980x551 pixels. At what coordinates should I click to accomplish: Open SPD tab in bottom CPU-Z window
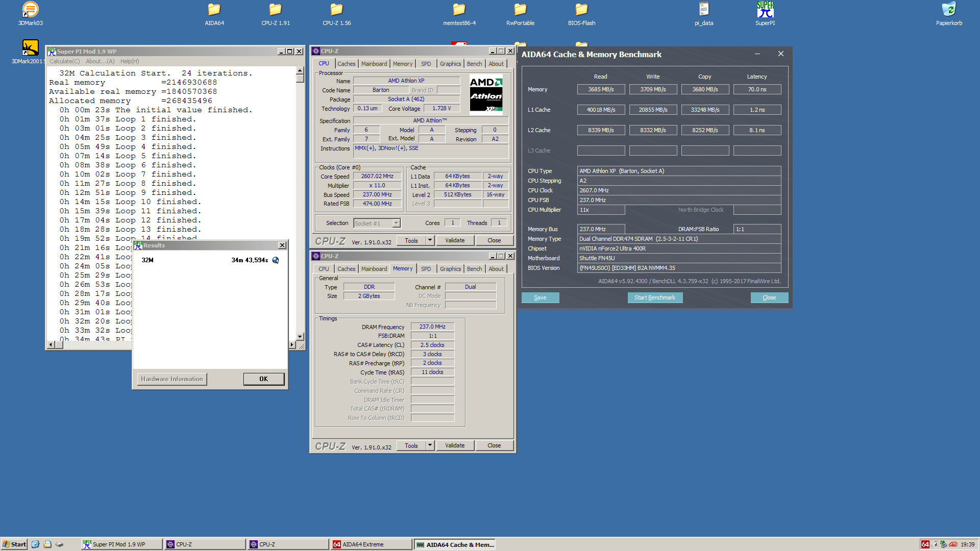[x=426, y=269]
